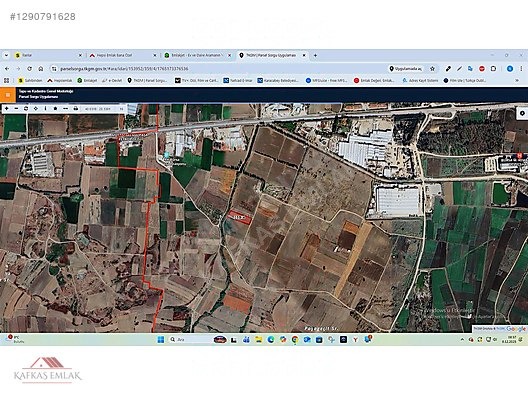Open Sahibinden bookmark

31,80
